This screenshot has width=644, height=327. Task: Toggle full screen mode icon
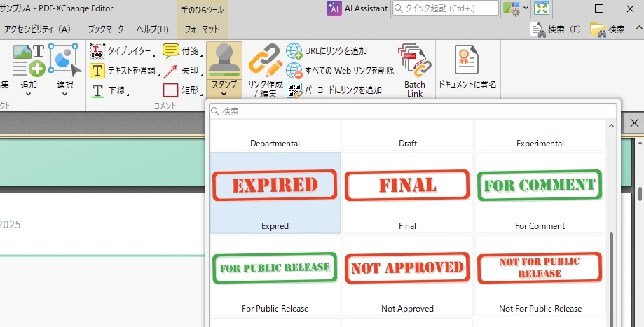coord(541,8)
